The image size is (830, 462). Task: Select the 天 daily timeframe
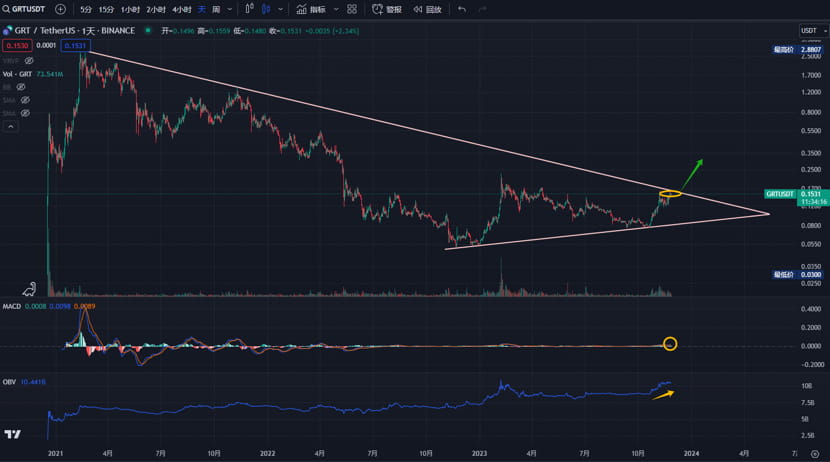pos(202,10)
